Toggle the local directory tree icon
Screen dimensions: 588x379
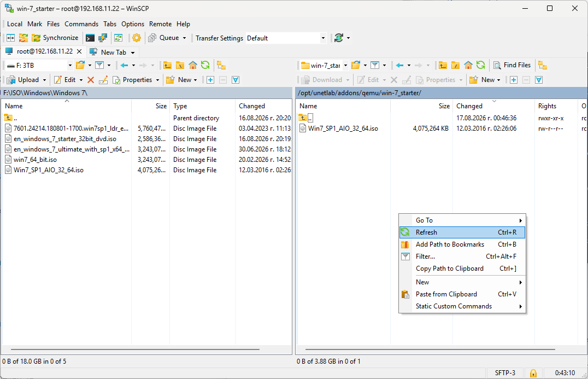[221, 66]
